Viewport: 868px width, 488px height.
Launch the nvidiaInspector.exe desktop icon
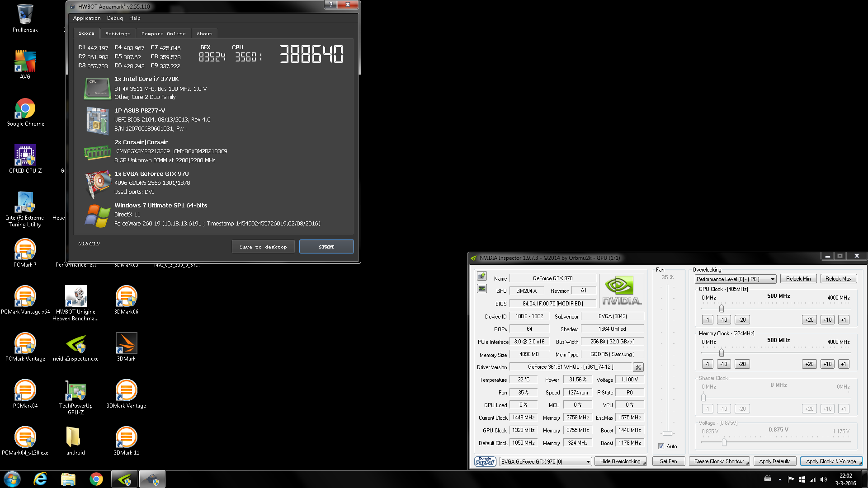pos(75,347)
